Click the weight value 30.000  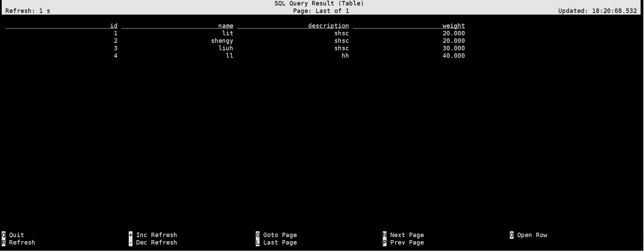453,48
